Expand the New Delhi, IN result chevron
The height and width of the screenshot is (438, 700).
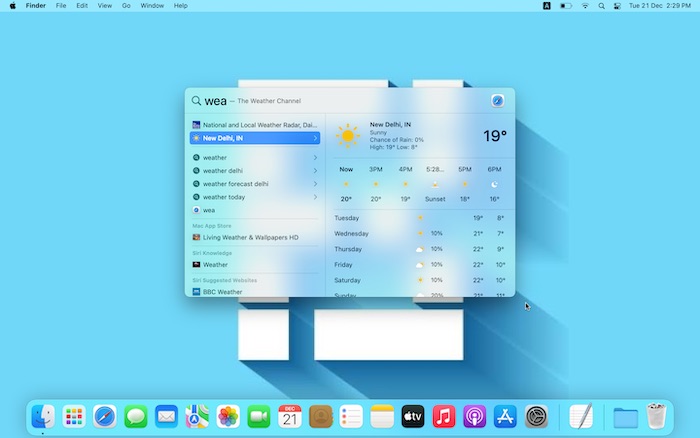tap(315, 138)
